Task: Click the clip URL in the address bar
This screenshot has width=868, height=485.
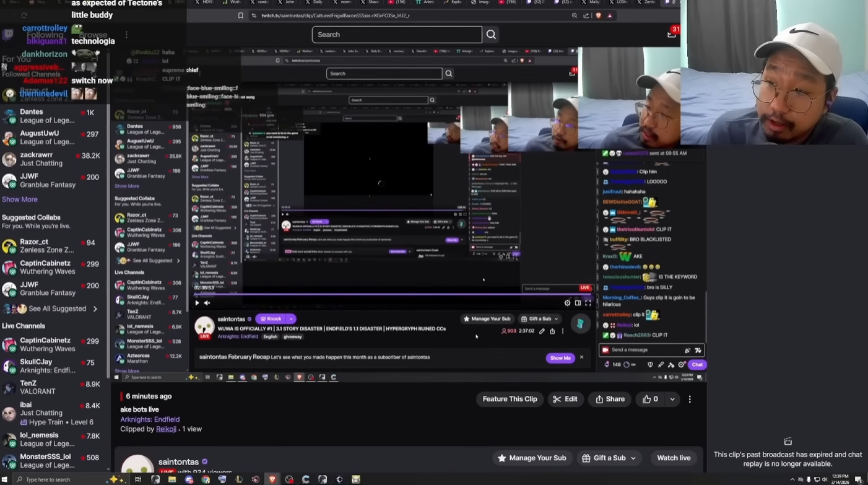Action: point(336,15)
